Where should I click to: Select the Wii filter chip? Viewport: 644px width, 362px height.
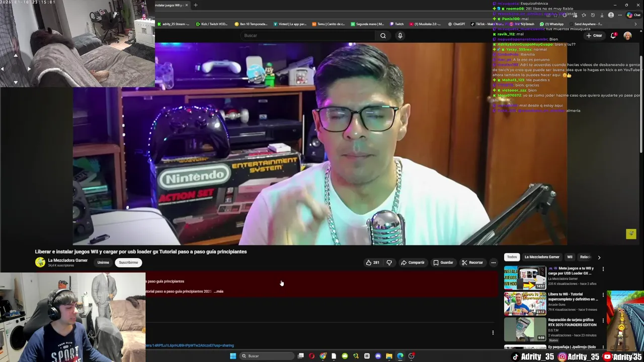coord(570,257)
